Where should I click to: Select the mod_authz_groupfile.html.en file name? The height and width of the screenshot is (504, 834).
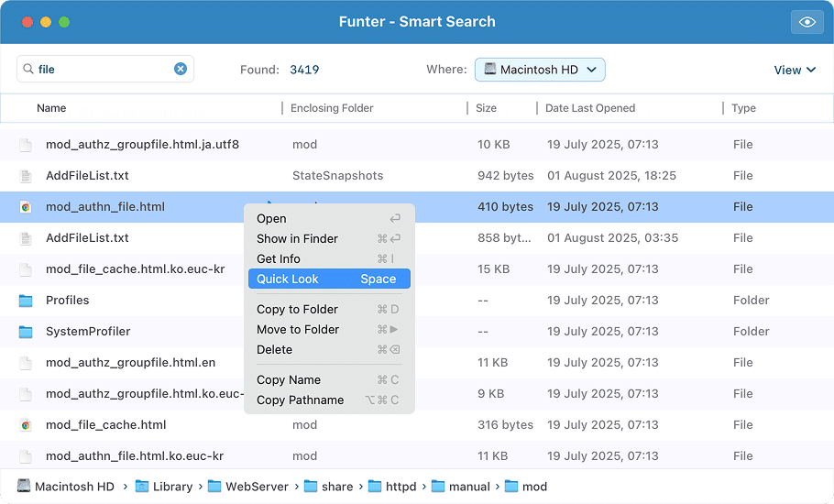(x=131, y=363)
